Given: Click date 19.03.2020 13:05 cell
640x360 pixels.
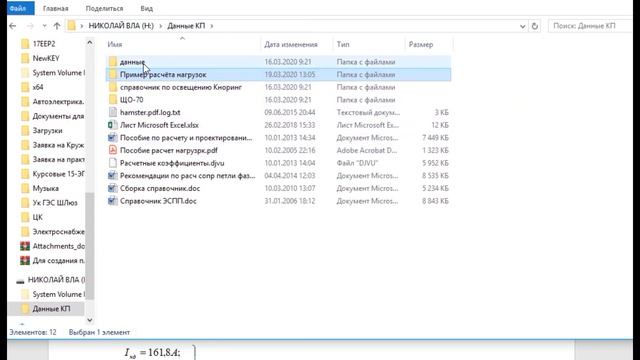Looking at the screenshot, I should [x=289, y=75].
